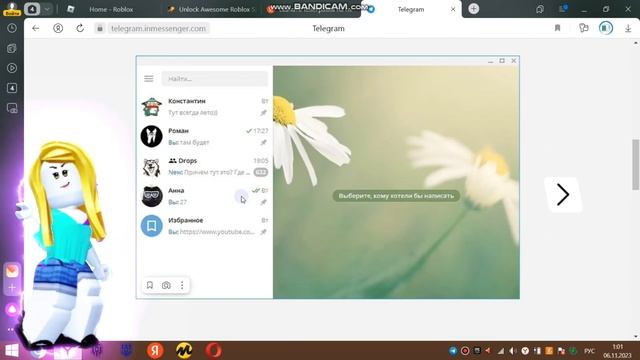
Task: Open the Windows Start menu
Action: click(x=11, y=351)
